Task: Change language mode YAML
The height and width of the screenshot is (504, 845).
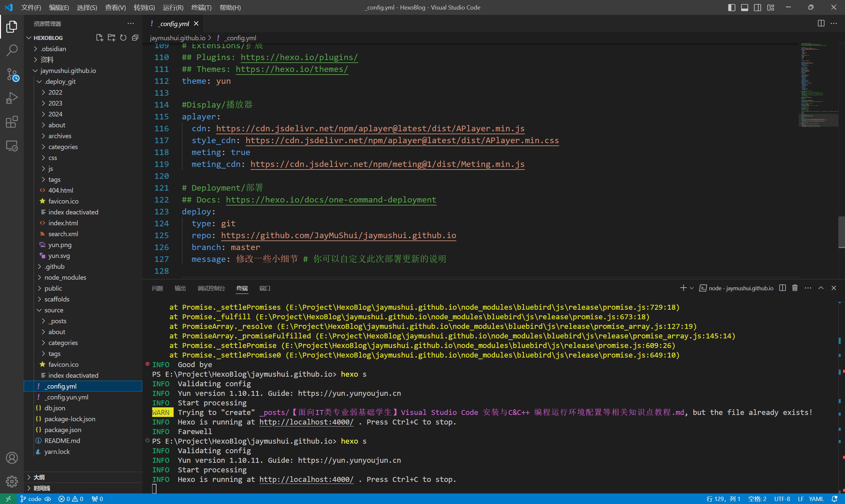Action: (817, 499)
